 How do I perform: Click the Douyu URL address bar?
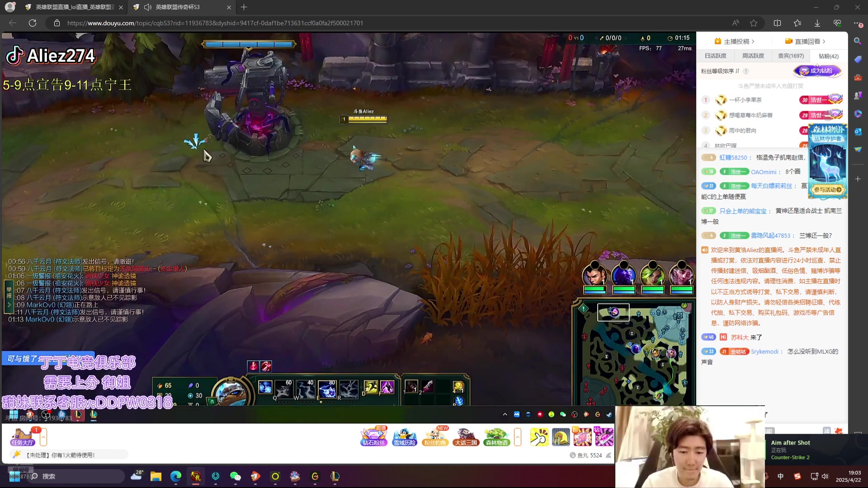389,23
